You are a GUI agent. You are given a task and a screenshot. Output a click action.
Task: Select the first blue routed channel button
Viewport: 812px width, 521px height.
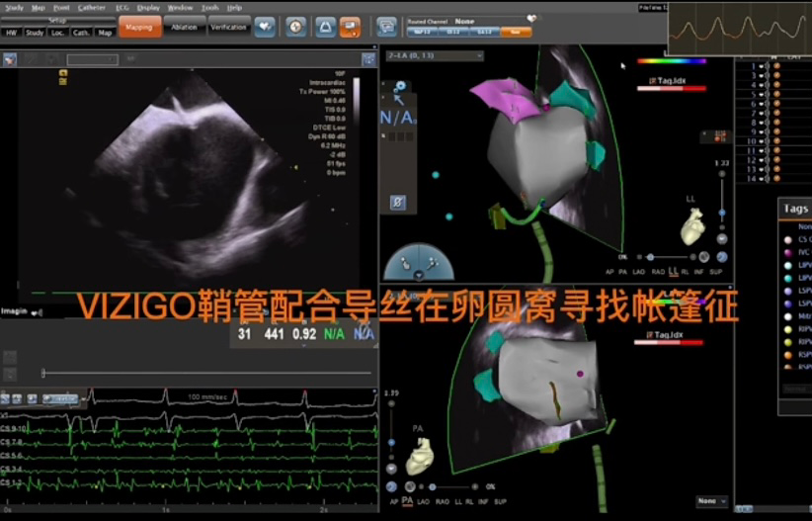coord(423,32)
